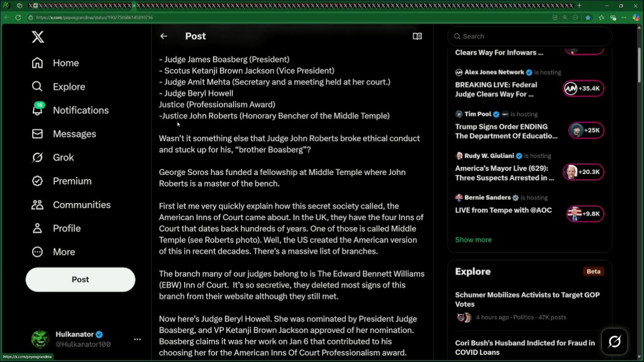Image resolution: width=644 pixels, height=362 pixels.
Task: Click Tim Pool host name
Action: point(478,114)
